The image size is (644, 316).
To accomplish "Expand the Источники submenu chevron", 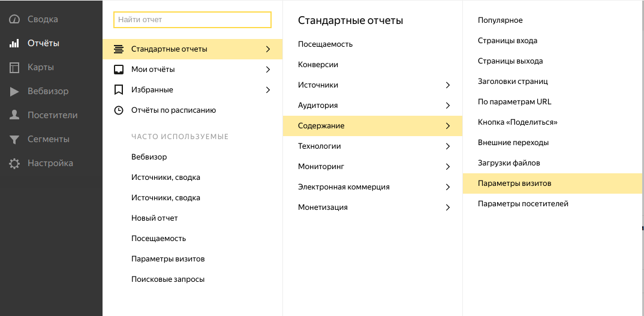I will 447,85.
